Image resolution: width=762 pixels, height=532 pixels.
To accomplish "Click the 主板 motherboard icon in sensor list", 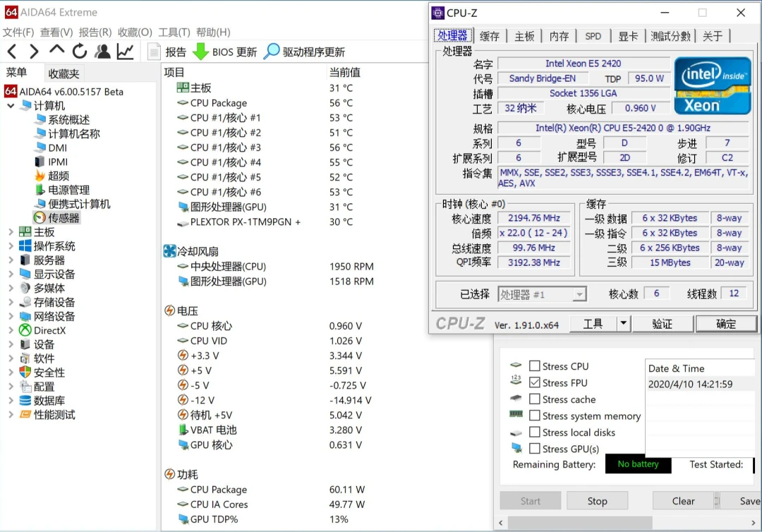I will [x=183, y=87].
